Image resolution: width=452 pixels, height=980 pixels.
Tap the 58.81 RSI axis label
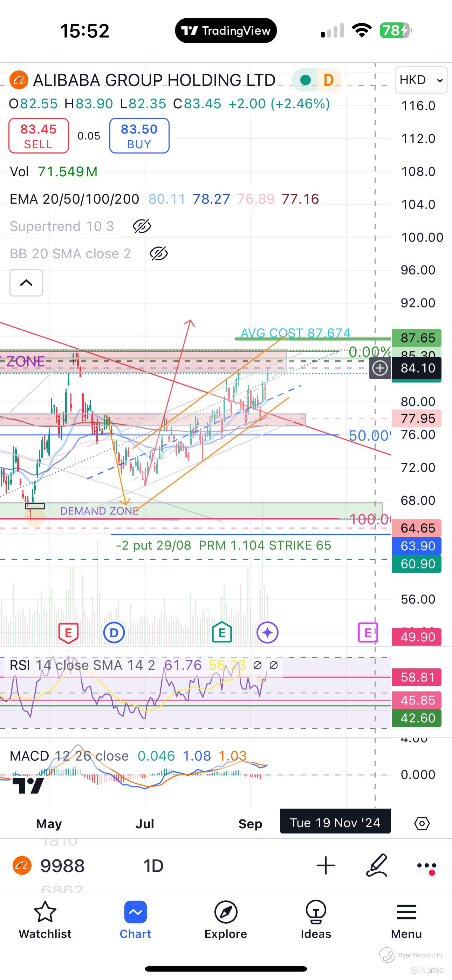pyautogui.click(x=417, y=677)
